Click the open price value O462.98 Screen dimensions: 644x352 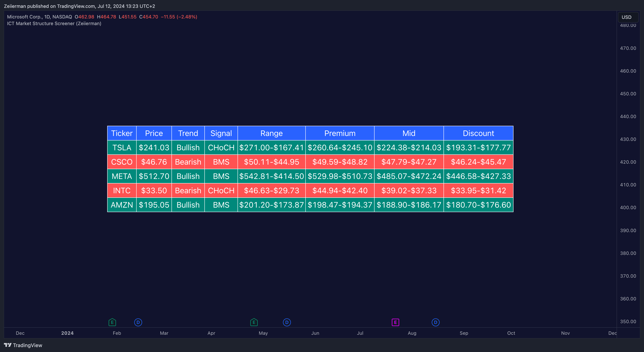click(84, 17)
